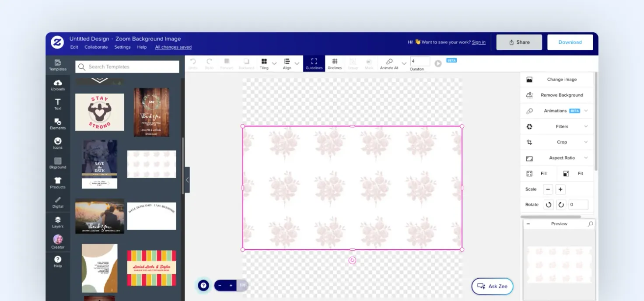The image size is (644, 301).
Task: Rotate image clockwise
Action: (x=560, y=205)
